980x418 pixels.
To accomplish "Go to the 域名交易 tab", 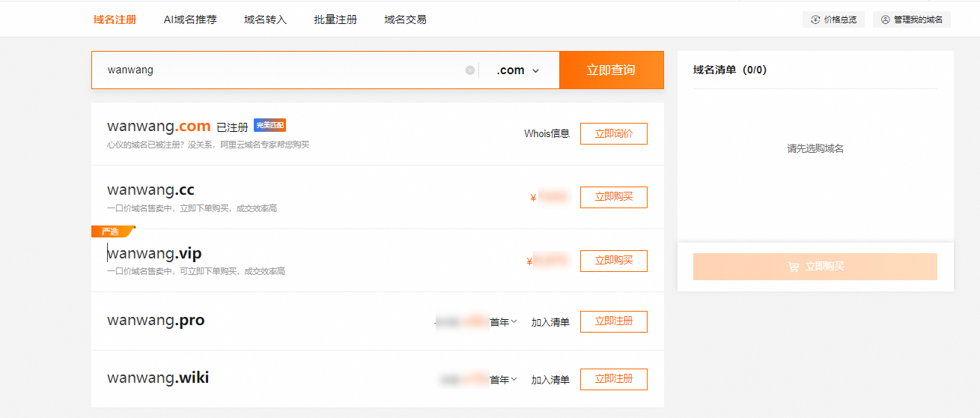I will [x=406, y=19].
